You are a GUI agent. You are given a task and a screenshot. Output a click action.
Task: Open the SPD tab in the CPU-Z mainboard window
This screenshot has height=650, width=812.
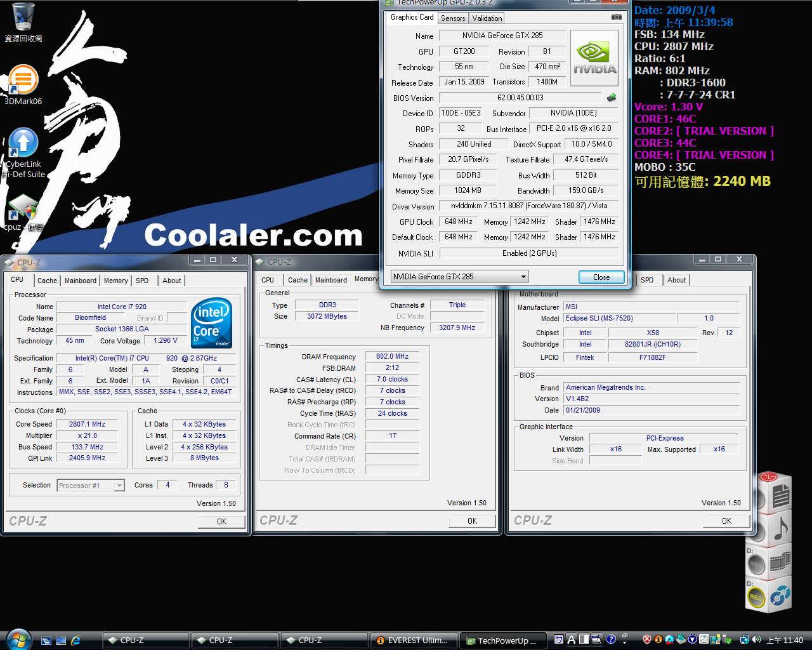click(x=647, y=280)
